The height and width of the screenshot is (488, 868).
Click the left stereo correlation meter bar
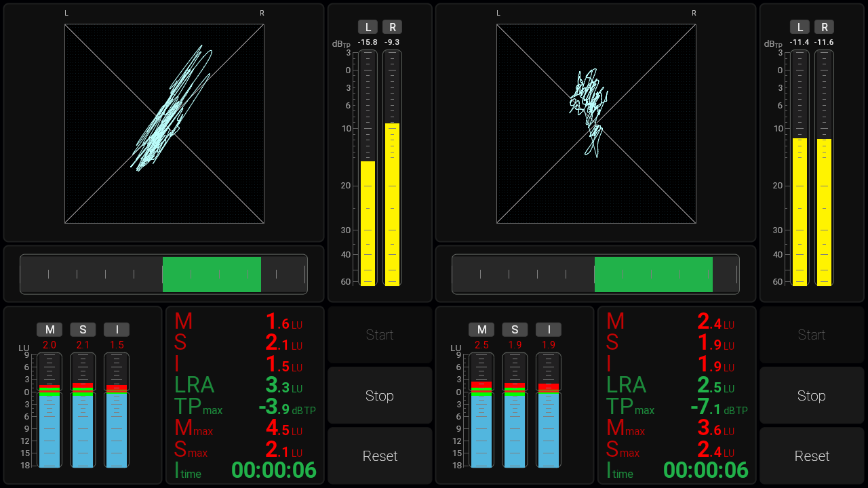(x=163, y=274)
